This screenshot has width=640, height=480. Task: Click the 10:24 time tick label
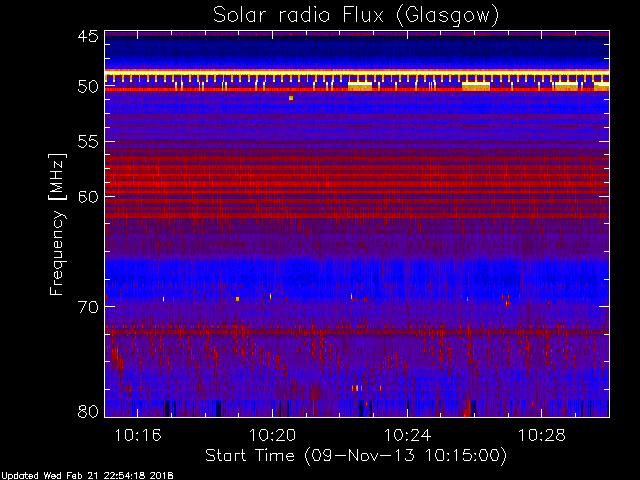(407, 436)
